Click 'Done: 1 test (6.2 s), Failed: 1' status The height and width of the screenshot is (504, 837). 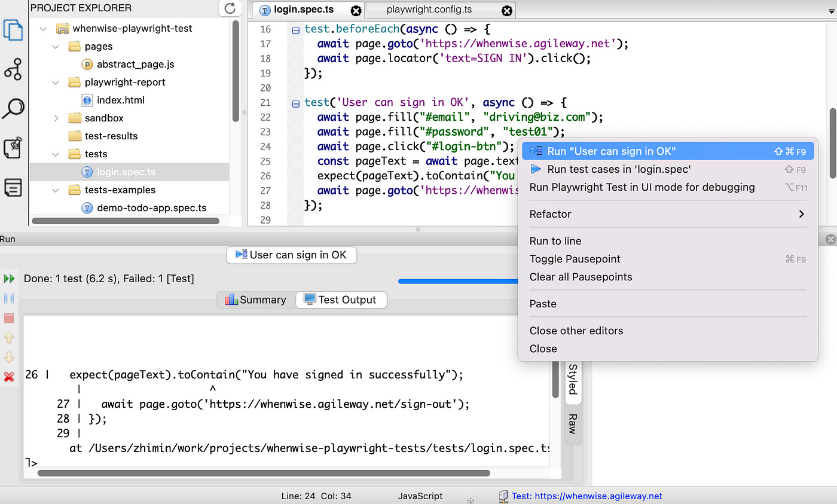[x=109, y=279]
